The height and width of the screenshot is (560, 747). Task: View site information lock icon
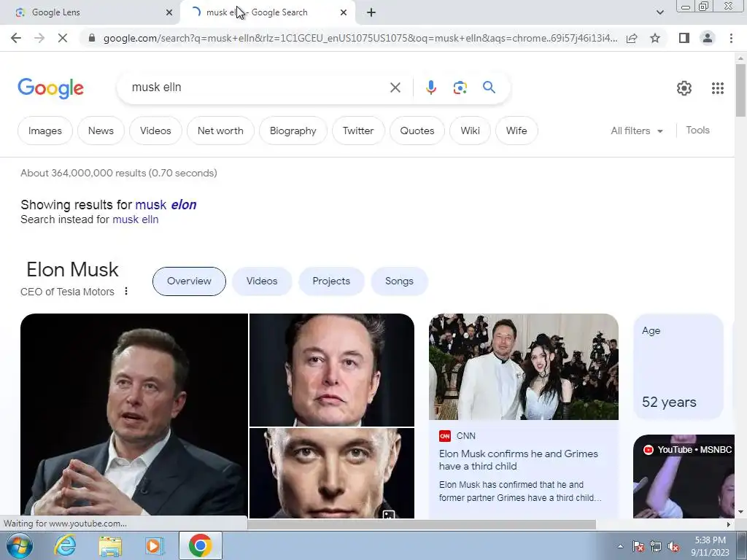click(92, 38)
